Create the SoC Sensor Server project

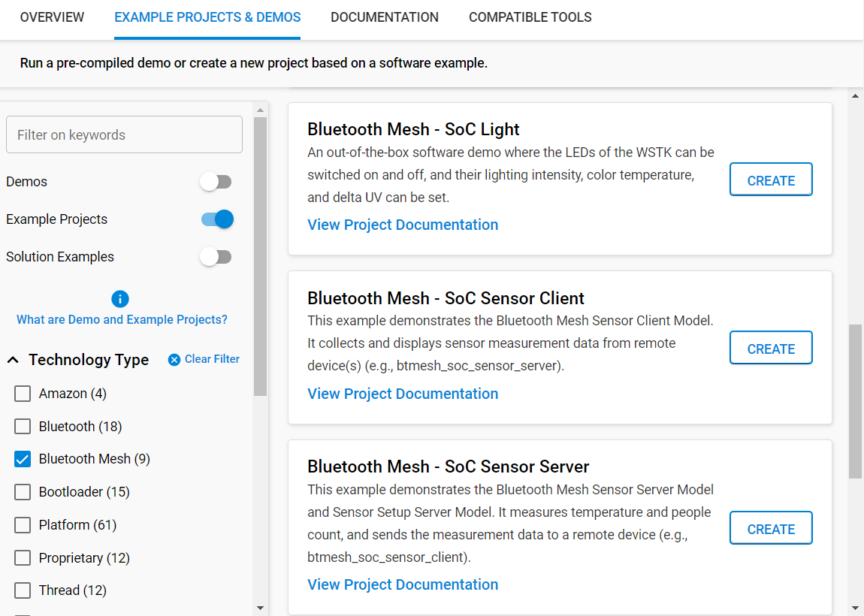(x=771, y=528)
